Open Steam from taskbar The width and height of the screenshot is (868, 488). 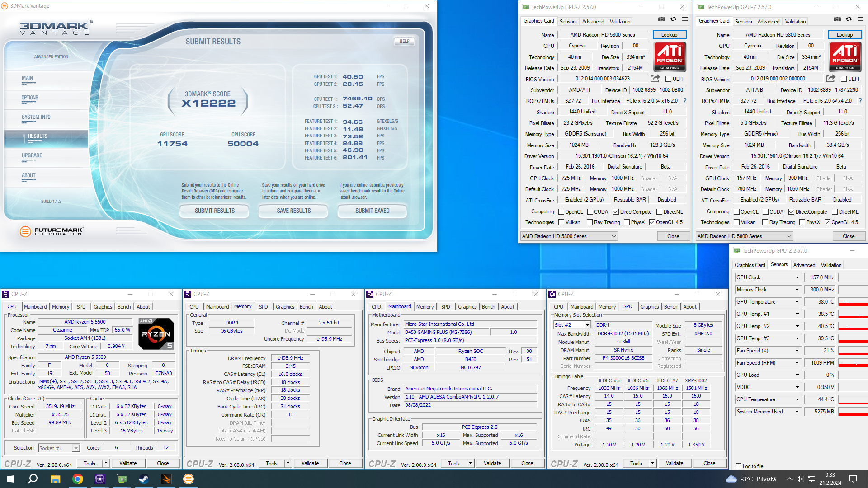[x=144, y=479]
